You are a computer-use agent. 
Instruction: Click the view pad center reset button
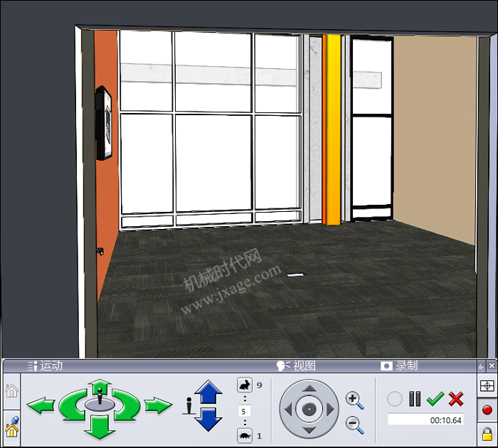309,409
